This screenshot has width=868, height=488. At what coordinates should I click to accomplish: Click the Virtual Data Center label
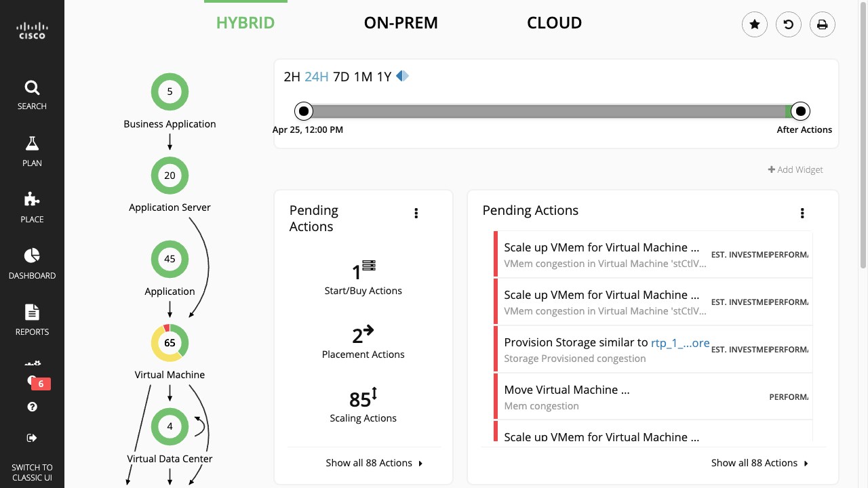170,459
